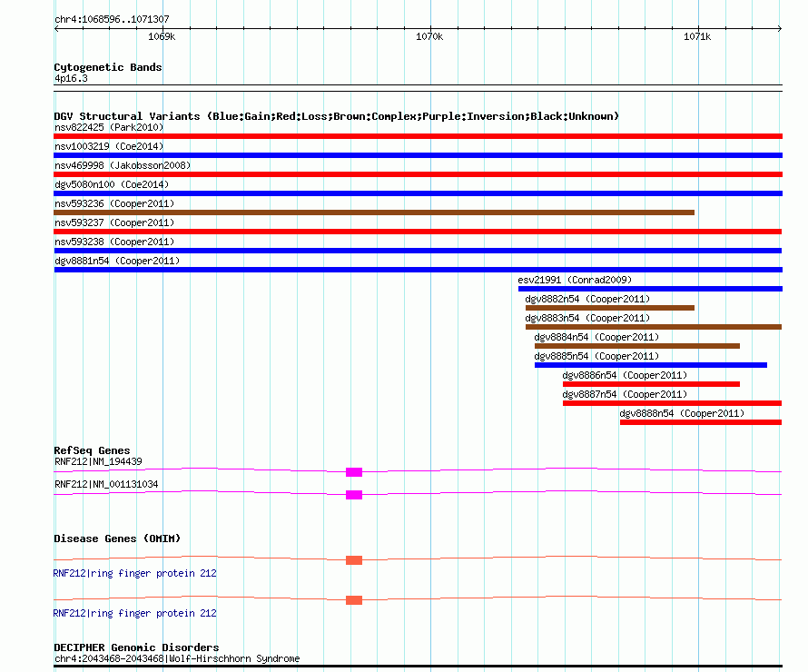Viewport: 808px width, 672px height.
Task: Click the chr4:1068596..1071307 coordinate label
Action: click(x=112, y=19)
